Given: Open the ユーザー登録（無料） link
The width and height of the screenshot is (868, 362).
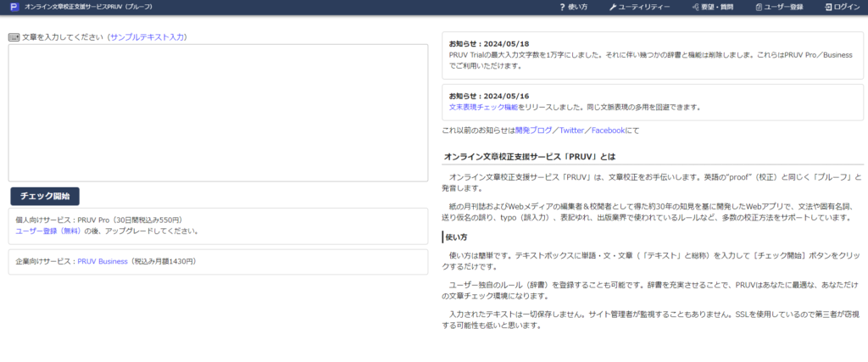Looking at the screenshot, I should (48, 231).
